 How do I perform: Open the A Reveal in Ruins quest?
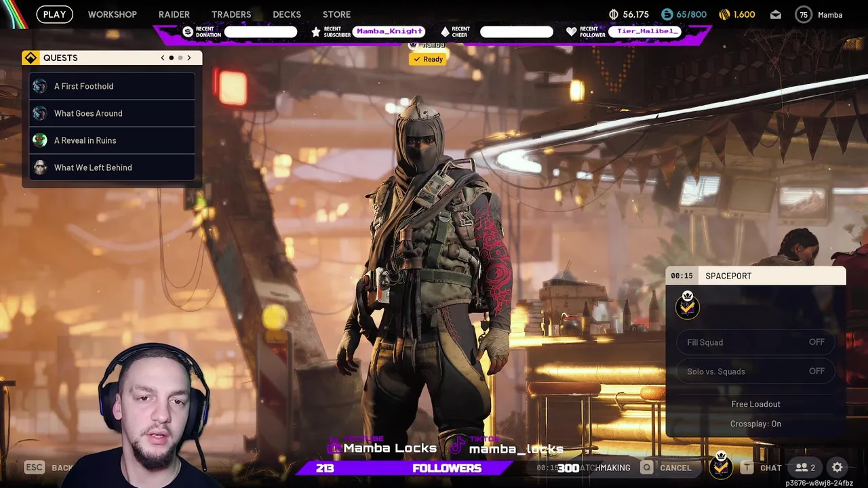tap(112, 140)
